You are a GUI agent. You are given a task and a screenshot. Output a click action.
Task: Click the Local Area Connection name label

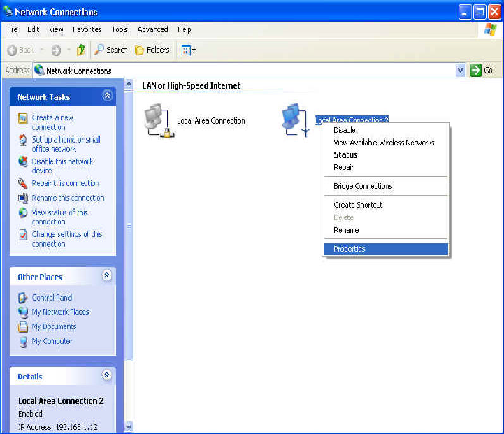[211, 121]
